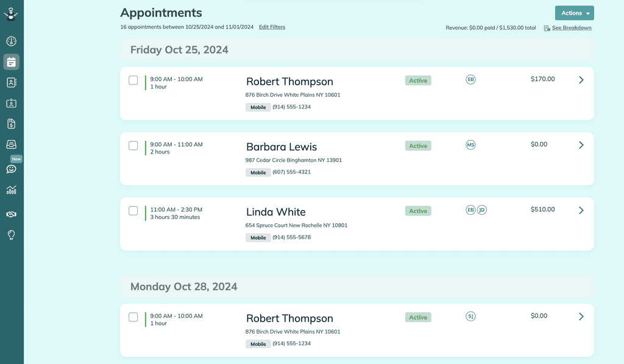Open the dashboard clock icon in sidebar
624x364 pixels.
[x=11, y=41]
